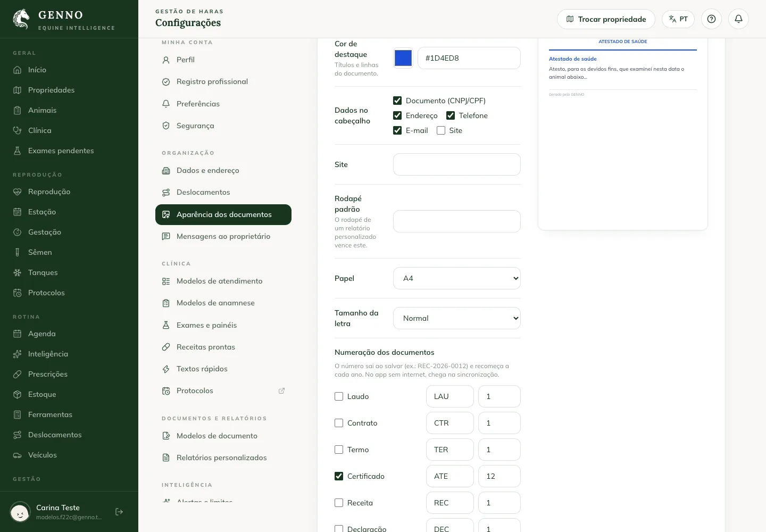Expand the Tamanho da letra dropdown

(457, 318)
